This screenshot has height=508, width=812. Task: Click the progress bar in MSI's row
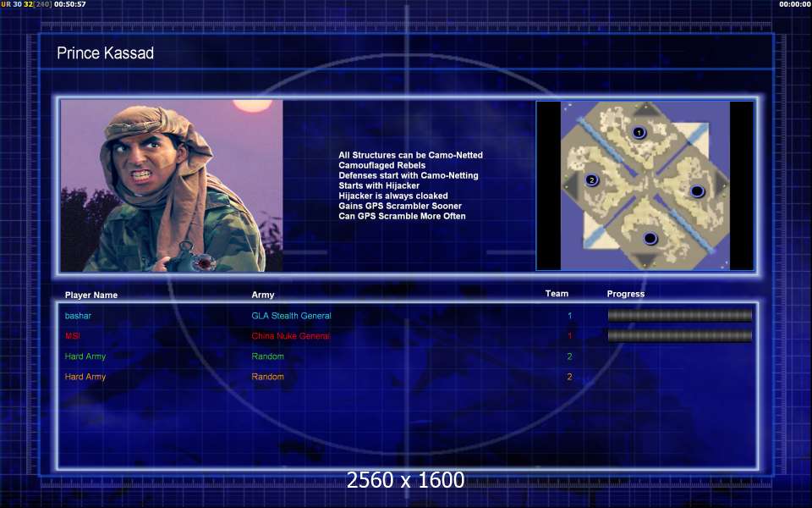pos(679,336)
